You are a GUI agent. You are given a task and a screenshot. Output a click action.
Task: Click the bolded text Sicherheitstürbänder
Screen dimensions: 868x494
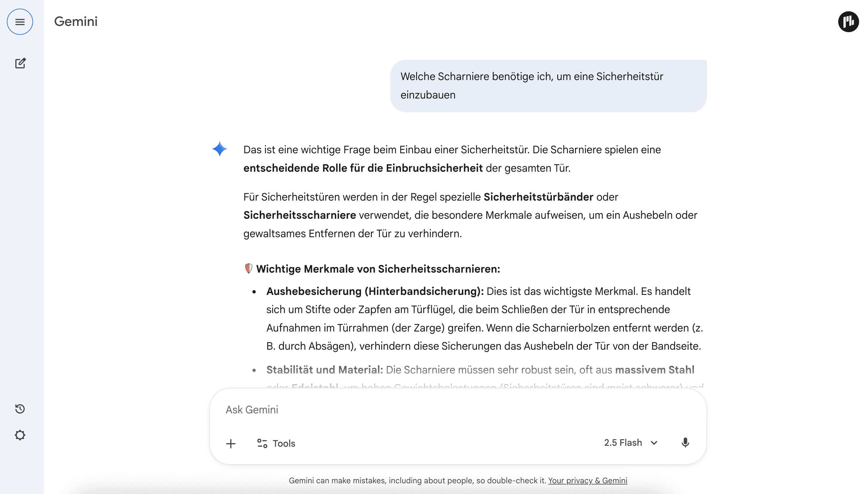point(538,197)
